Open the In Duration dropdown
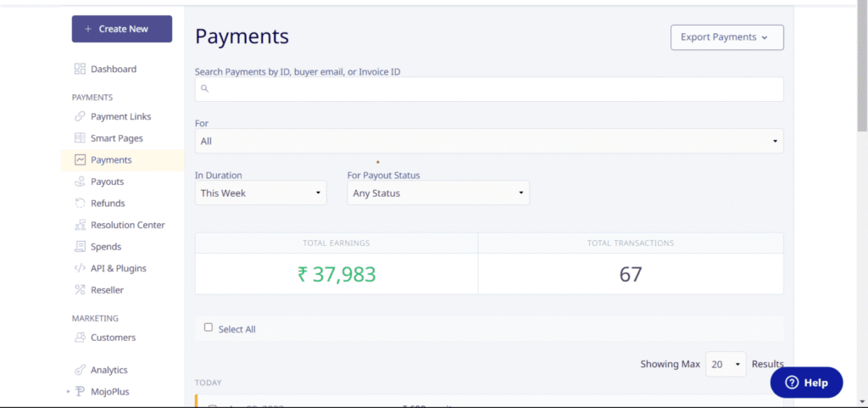This screenshot has height=408, width=868. (260, 193)
